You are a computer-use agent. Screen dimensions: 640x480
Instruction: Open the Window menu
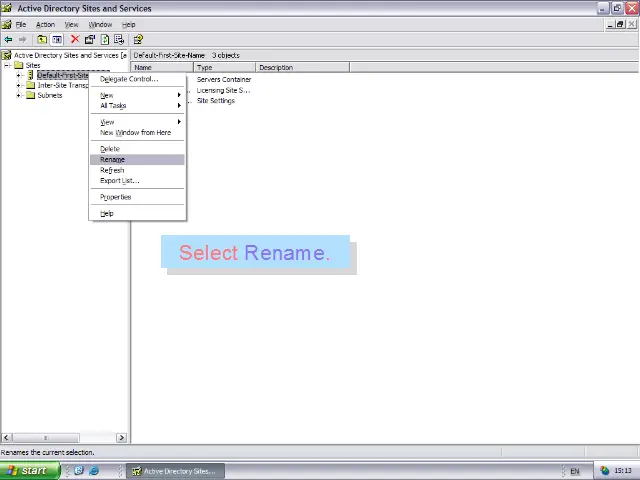(x=100, y=24)
